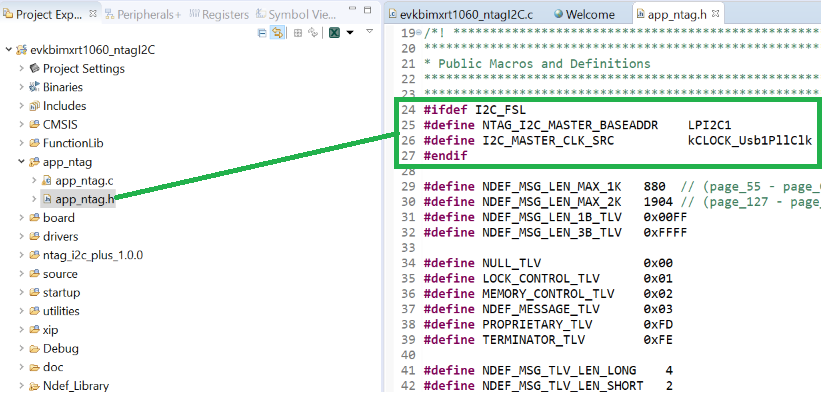Click the green X toolbar icon
827x401 pixels.
pos(334,33)
